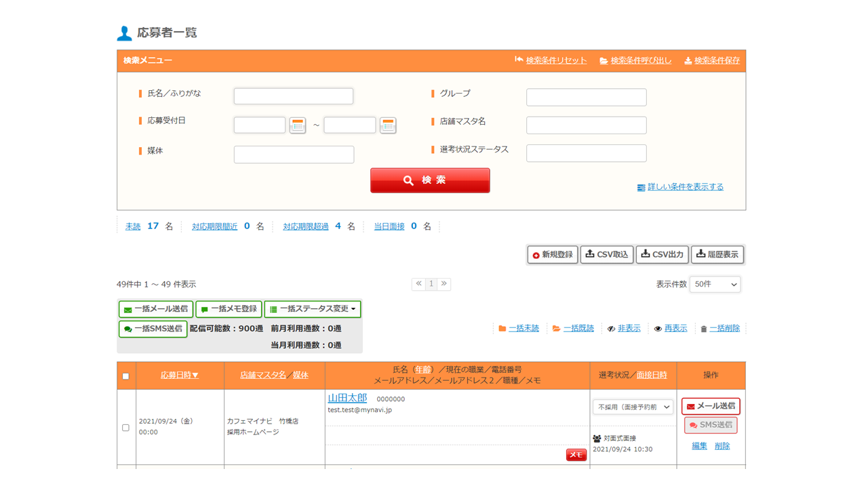Image resolution: width=868 pixels, height=488 pixels.
Task: Go to previous page with « arrow
Action: pos(418,284)
